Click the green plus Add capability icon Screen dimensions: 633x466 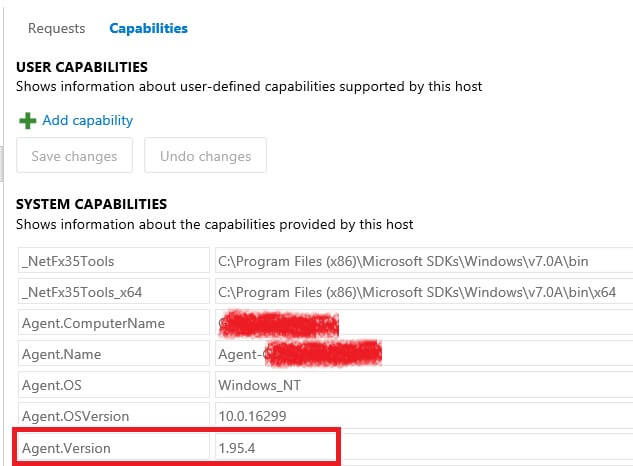(x=27, y=121)
